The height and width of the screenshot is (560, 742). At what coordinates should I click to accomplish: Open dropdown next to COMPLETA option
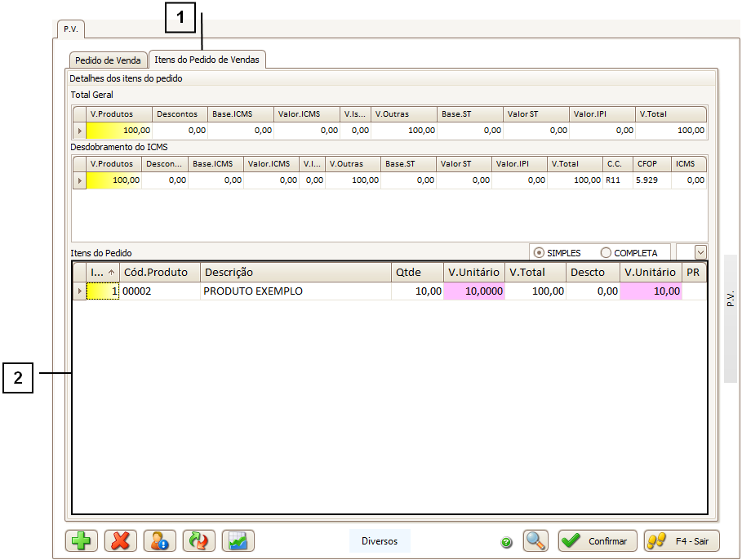700,252
